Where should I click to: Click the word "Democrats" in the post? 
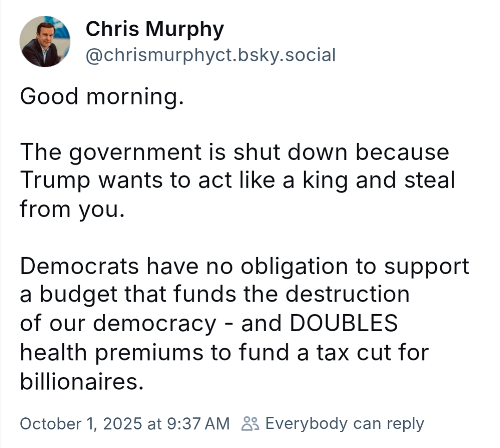tap(79, 266)
